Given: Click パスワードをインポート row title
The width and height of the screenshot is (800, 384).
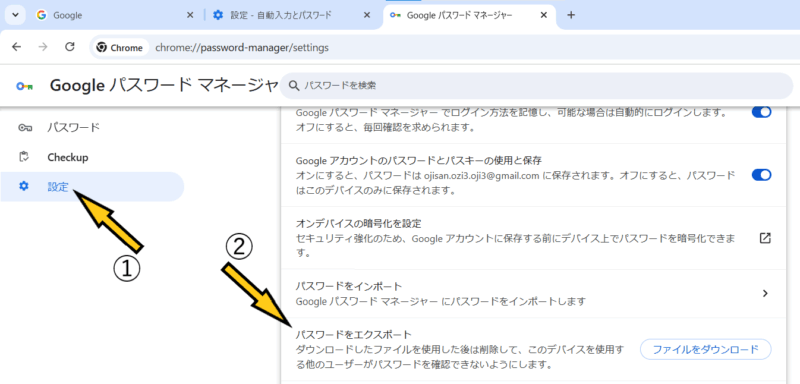Looking at the screenshot, I should [x=349, y=286].
